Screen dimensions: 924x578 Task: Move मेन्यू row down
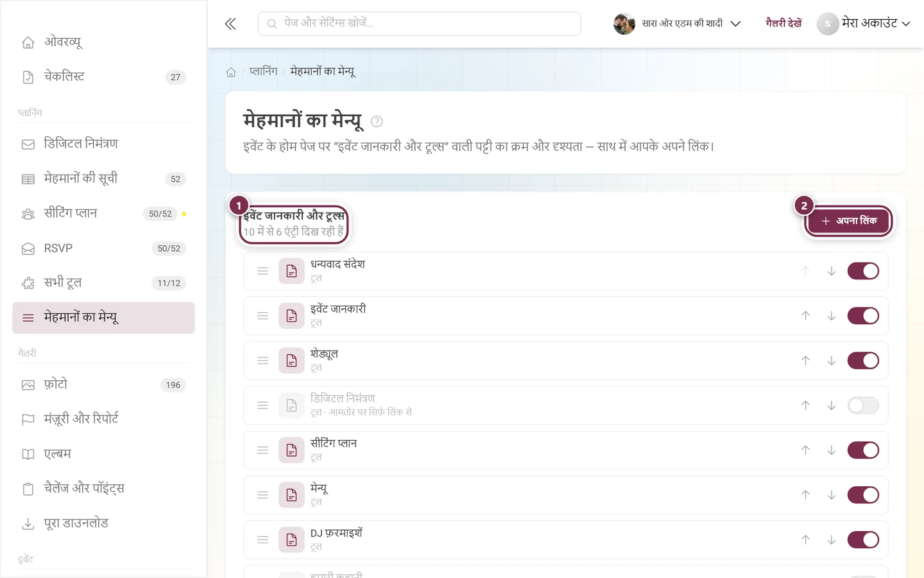tap(831, 495)
